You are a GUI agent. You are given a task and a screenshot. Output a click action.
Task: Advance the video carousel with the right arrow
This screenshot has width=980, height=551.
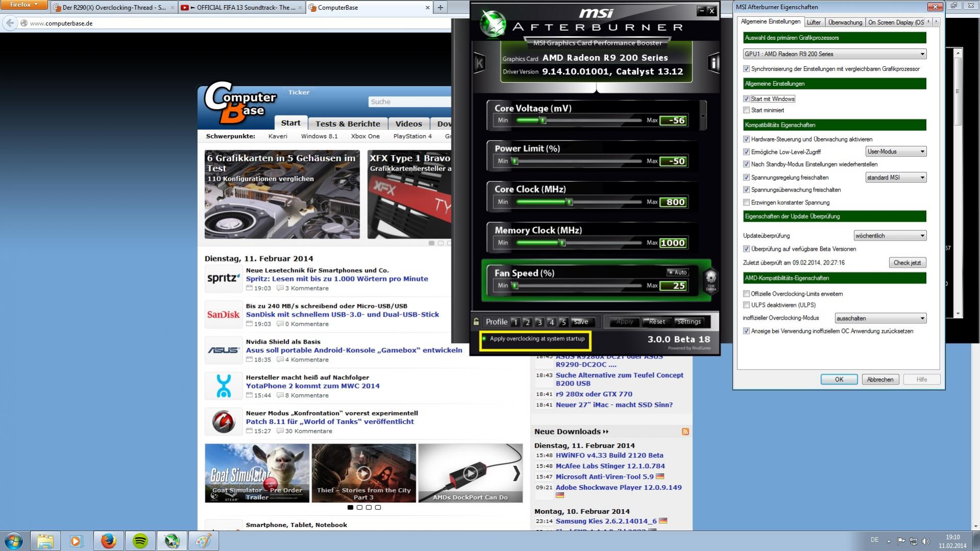[516, 473]
